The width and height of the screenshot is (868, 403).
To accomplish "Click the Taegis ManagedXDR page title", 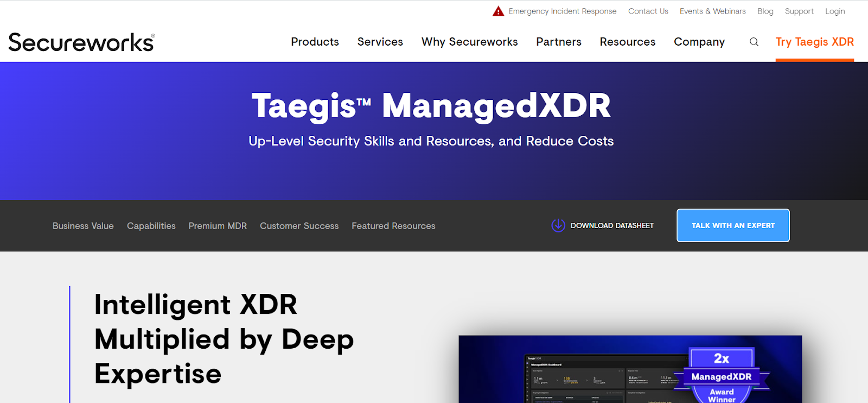I will pyautogui.click(x=431, y=105).
